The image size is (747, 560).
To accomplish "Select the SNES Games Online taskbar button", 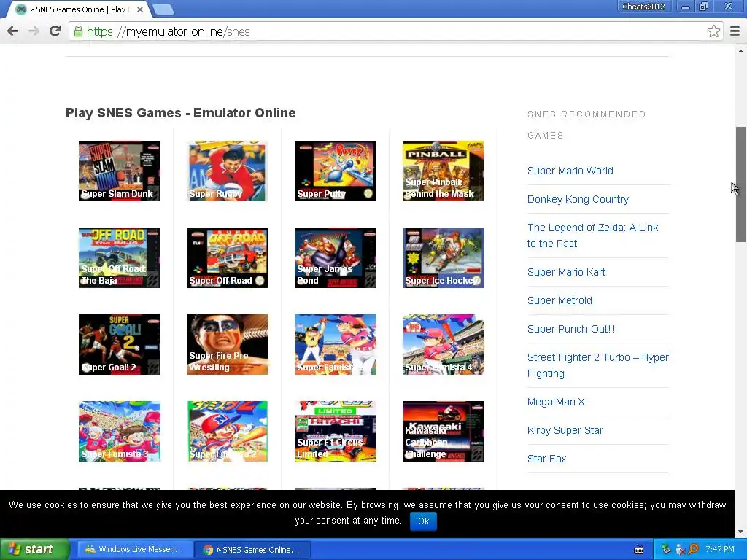I will [x=252, y=550].
